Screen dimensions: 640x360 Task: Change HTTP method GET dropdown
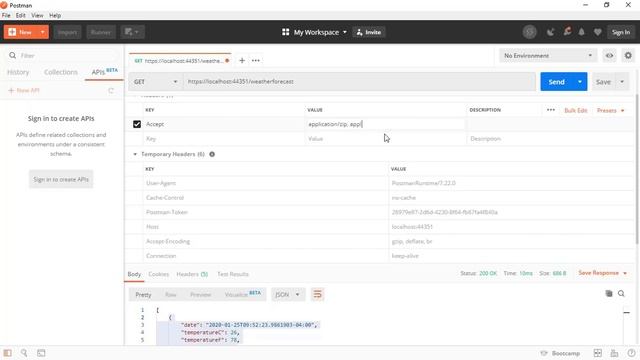pyautogui.click(x=156, y=82)
